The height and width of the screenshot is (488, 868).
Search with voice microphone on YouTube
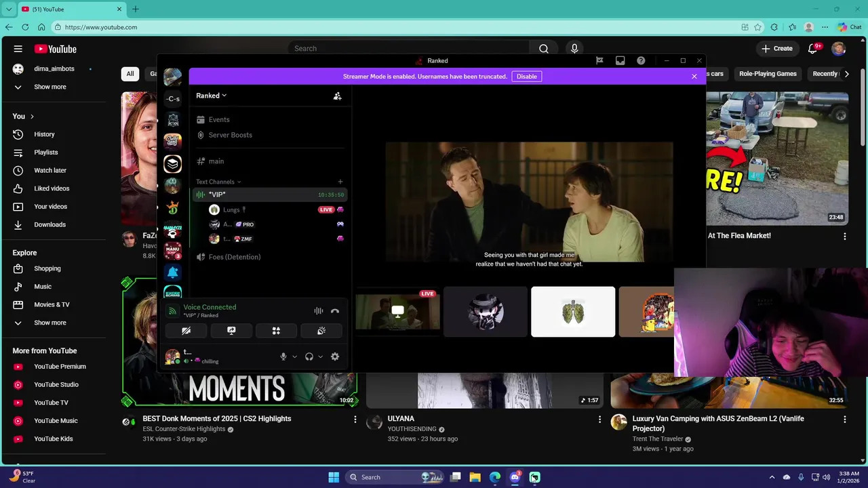[x=574, y=49]
